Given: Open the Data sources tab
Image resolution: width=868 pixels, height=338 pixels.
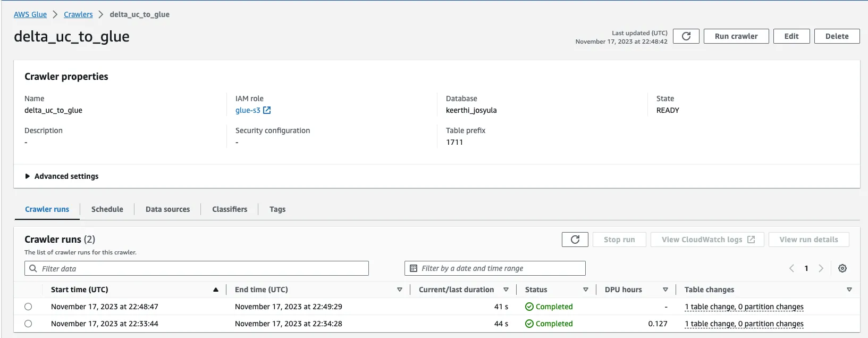Looking at the screenshot, I should click(167, 209).
